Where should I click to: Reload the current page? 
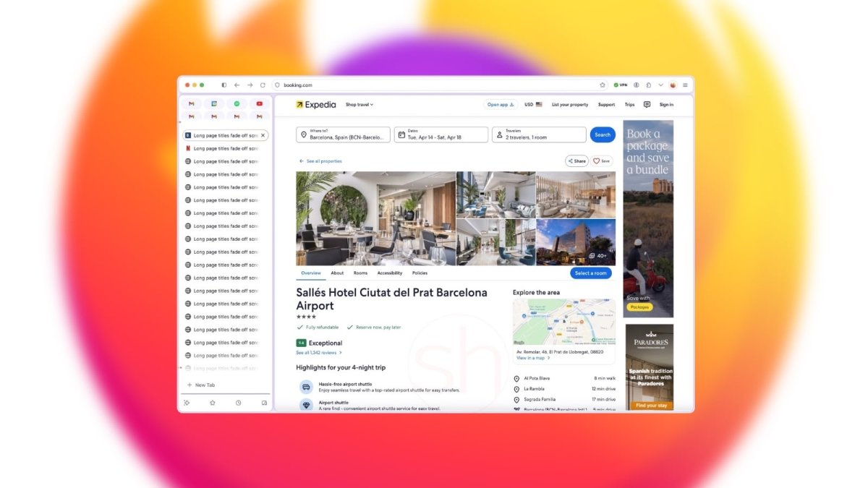click(263, 85)
